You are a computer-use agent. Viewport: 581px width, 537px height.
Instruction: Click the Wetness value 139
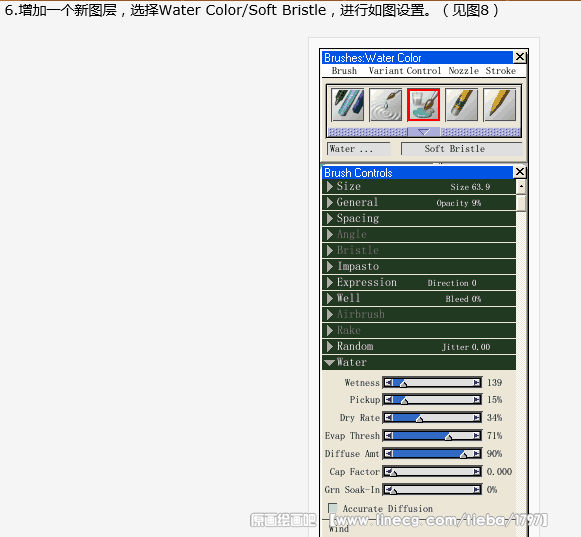pos(494,382)
